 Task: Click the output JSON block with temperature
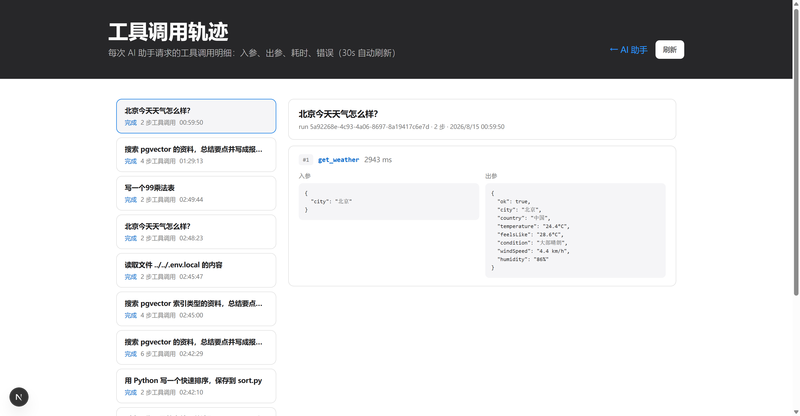tap(575, 230)
